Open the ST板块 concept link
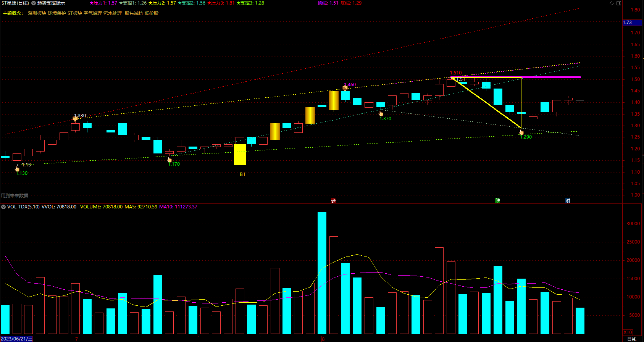The height and width of the screenshot is (342, 644). click(75, 13)
